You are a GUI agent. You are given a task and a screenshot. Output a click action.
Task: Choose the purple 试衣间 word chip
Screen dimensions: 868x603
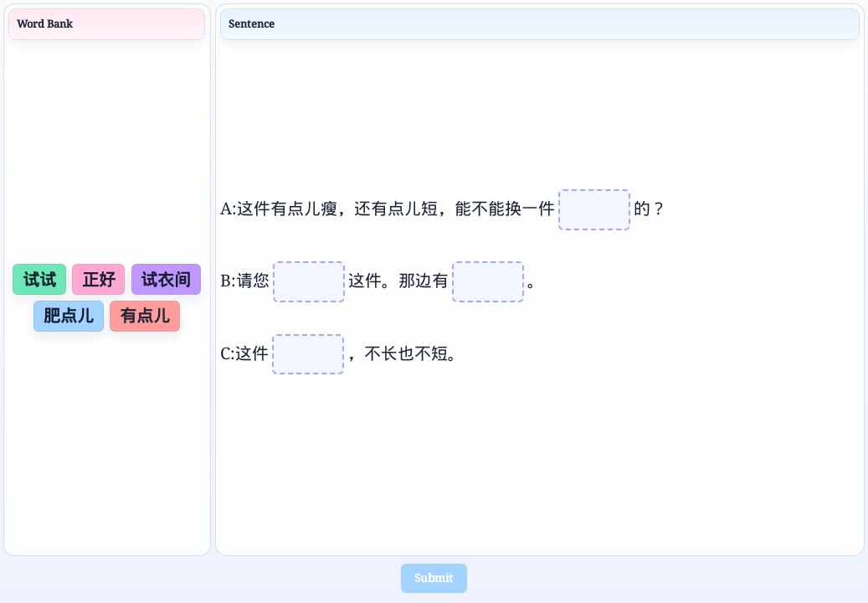pos(166,279)
